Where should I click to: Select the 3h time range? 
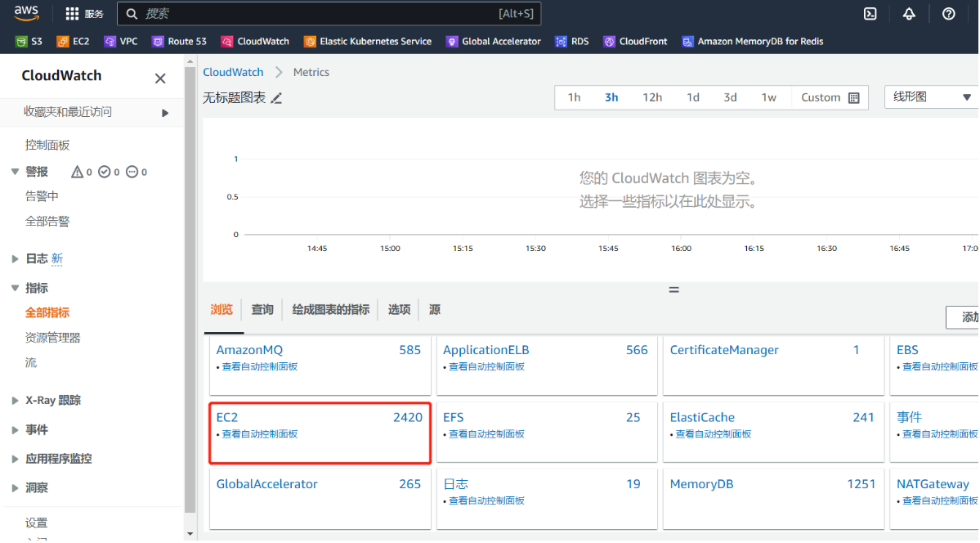611,97
